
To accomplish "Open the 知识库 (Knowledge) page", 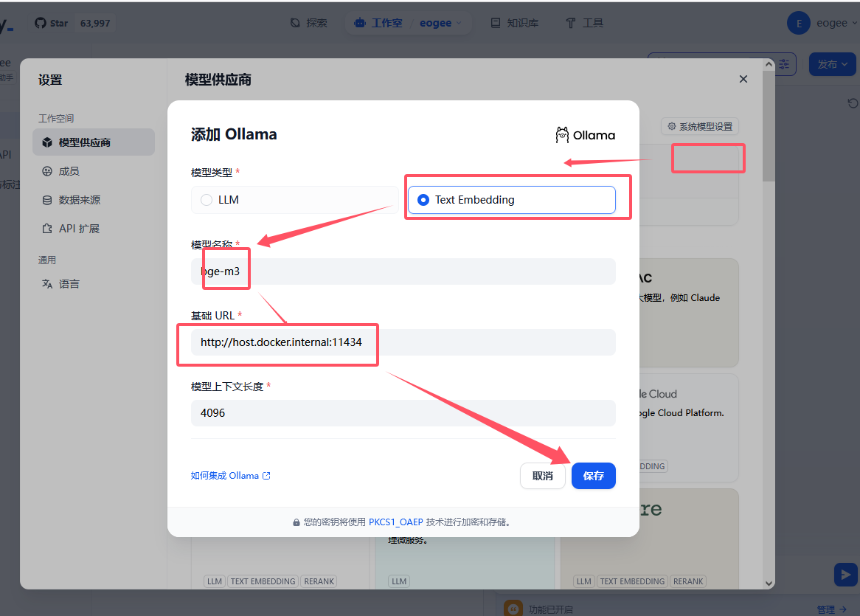I will (515, 23).
